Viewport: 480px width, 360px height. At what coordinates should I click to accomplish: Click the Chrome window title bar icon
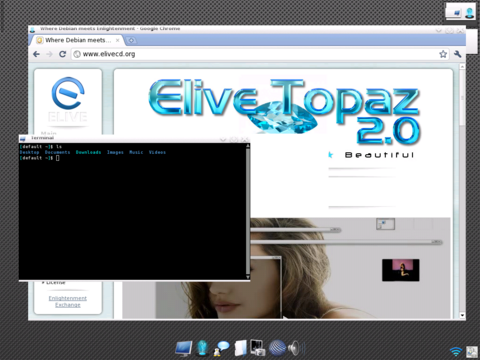click(32, 30)
